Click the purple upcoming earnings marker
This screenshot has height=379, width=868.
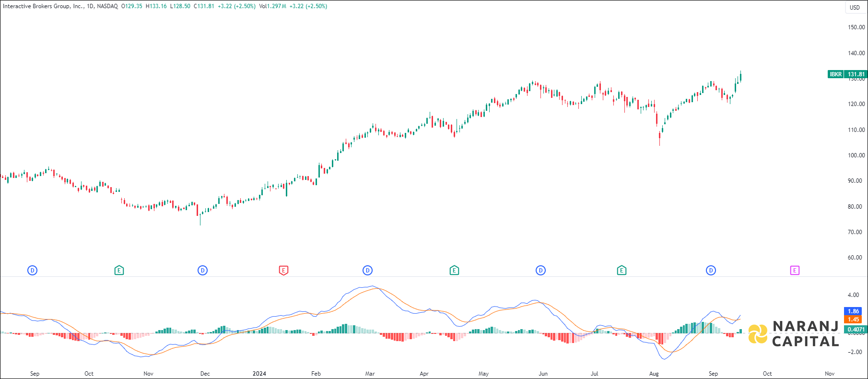[x=795, y=271]
